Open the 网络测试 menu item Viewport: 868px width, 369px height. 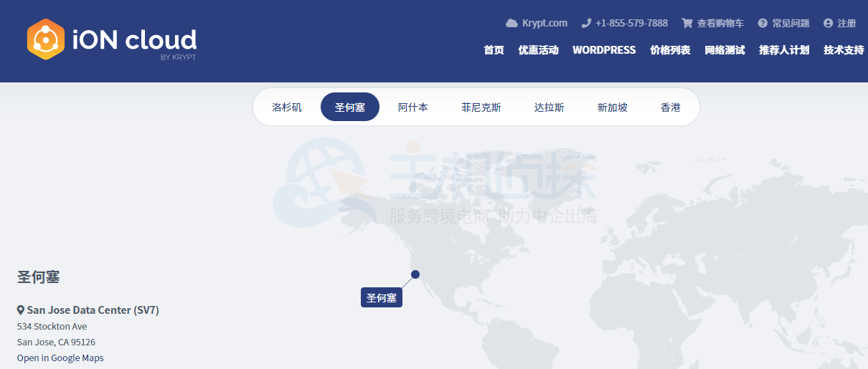725,50
